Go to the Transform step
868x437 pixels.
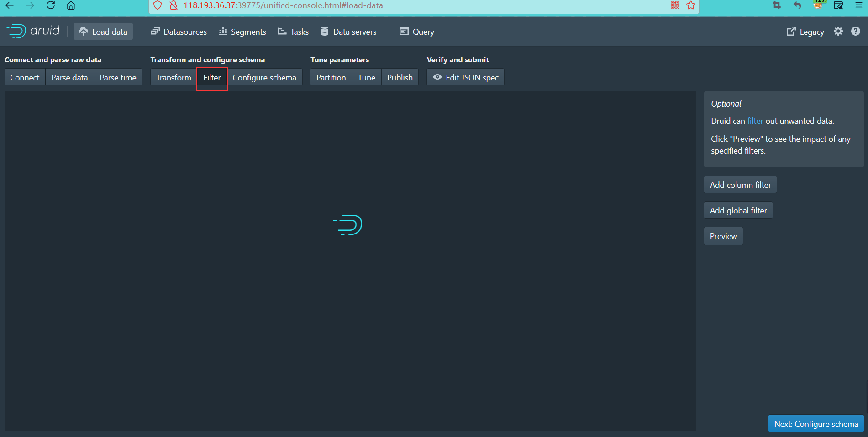pyautogui.click(x=174, y=77)
